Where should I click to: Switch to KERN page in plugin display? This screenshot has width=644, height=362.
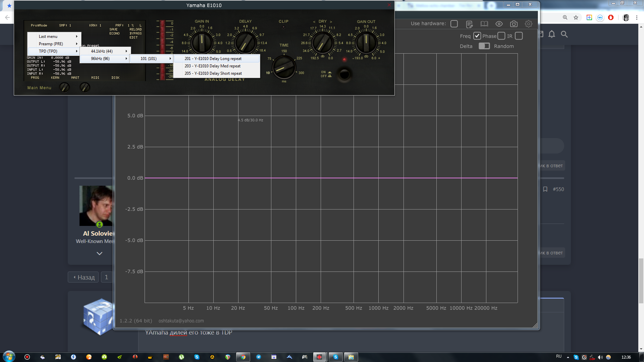(55, 78)
